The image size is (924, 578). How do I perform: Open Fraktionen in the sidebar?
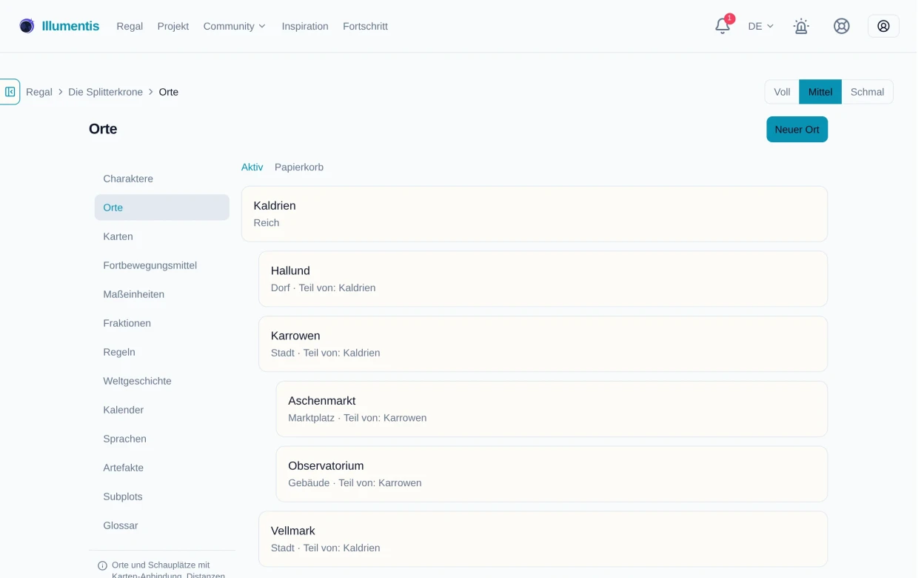pyautogui.click(x=162, y=323)
